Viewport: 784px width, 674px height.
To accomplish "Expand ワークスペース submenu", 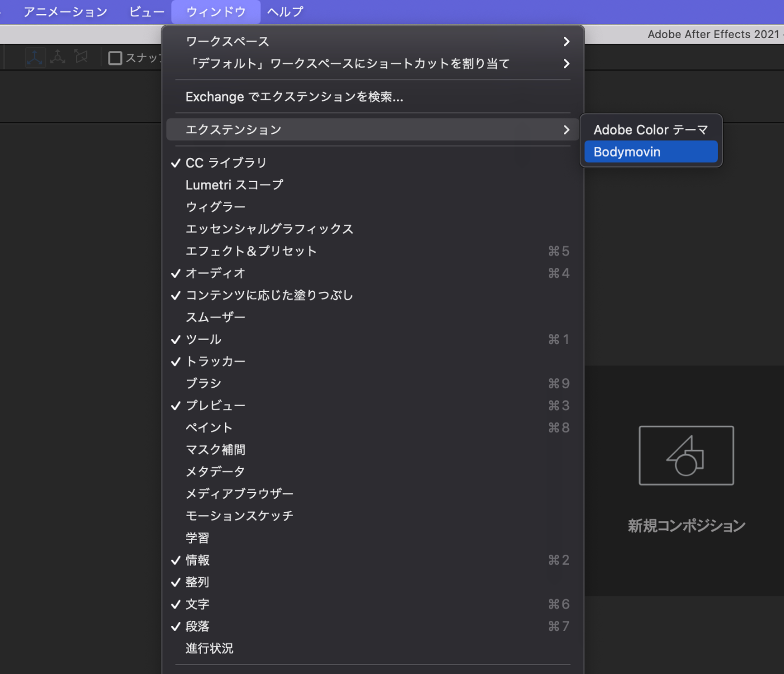I will coord(373,41).
